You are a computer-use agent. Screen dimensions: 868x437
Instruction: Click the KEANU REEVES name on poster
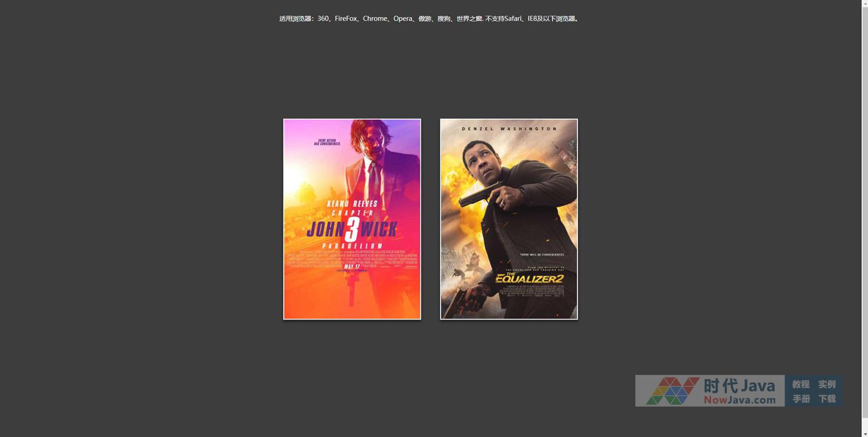[352, 203]
